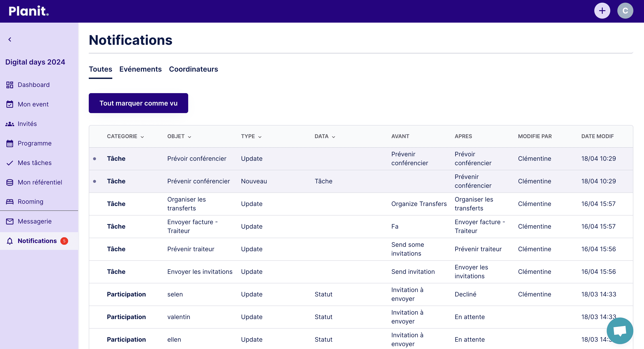Click the Notifications bell icon
The height and width of the screenshot is (349, 644).
point(10,241)
